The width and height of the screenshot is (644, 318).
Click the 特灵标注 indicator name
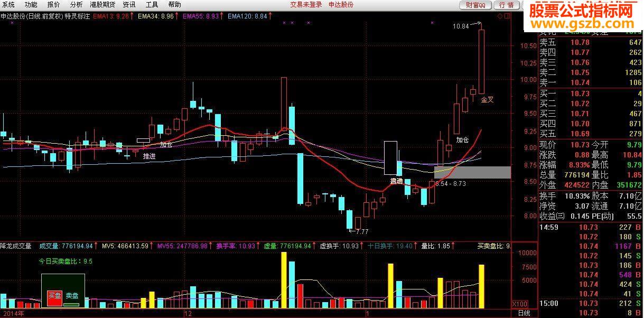(x=77, y=16)
